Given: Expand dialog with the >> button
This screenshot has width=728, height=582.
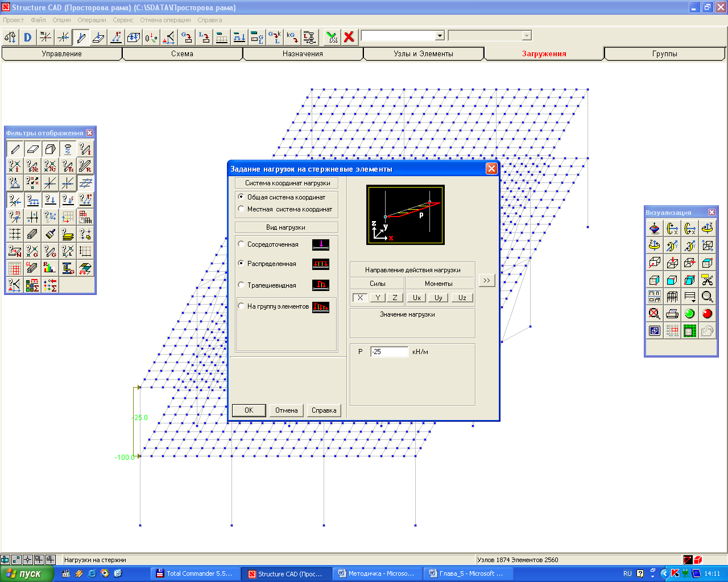Looking at the screenshot, I should (487, 280).
